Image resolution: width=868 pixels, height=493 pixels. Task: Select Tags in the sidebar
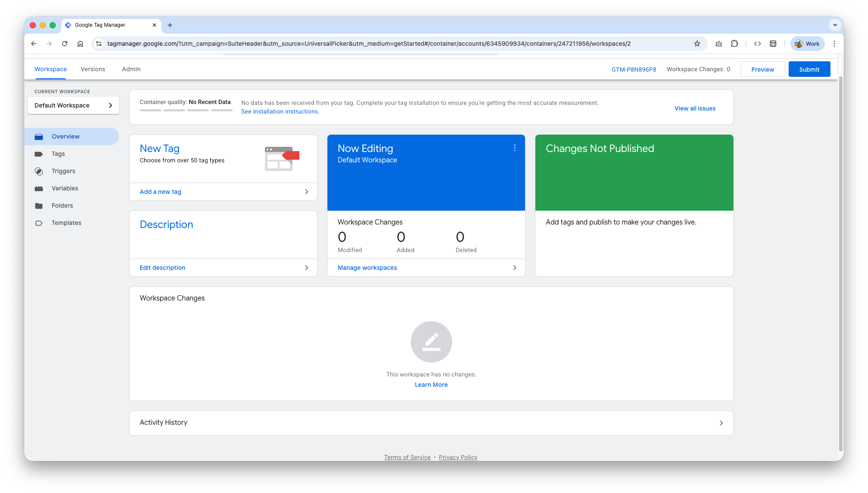coord(72,154)
